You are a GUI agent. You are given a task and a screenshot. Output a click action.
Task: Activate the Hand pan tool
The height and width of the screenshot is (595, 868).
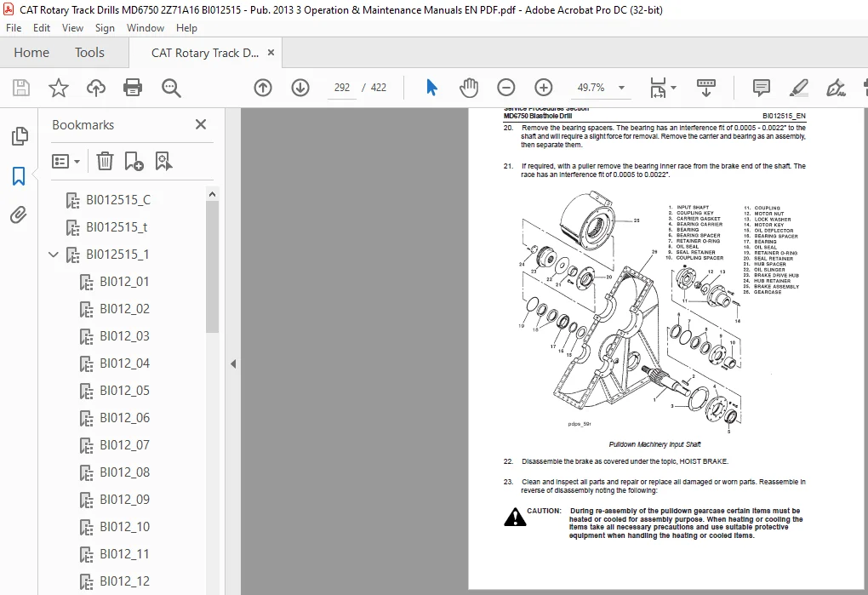[468, 88]
